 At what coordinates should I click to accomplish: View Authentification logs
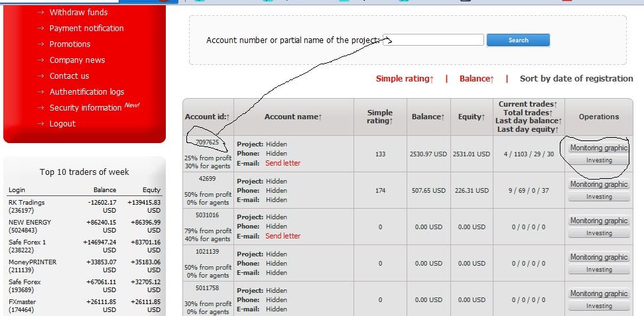click(x=87, y=92)
